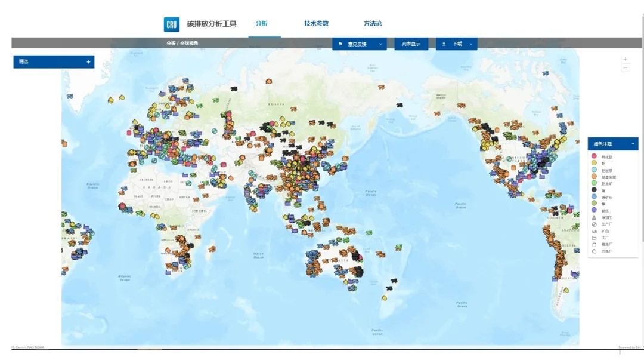Viewport: 644px width, 363px height.
Task: Expand the 筛选 filter panel
Action: tap(88, 62)
